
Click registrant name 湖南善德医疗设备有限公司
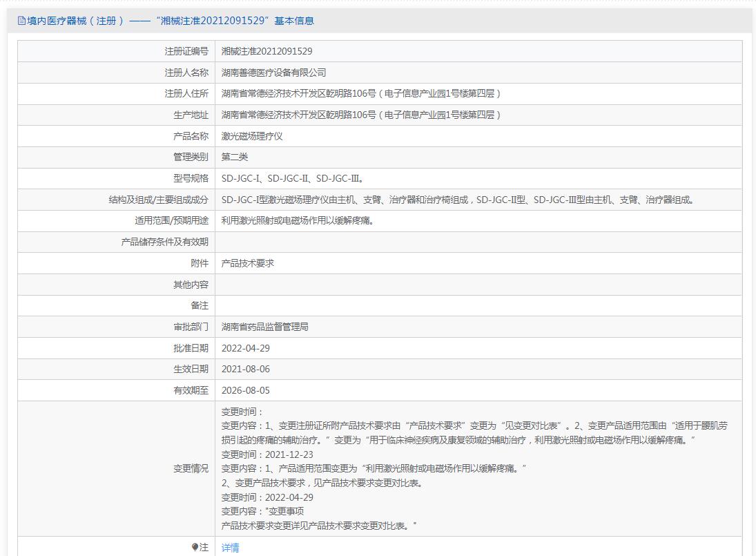pos(273,73)
